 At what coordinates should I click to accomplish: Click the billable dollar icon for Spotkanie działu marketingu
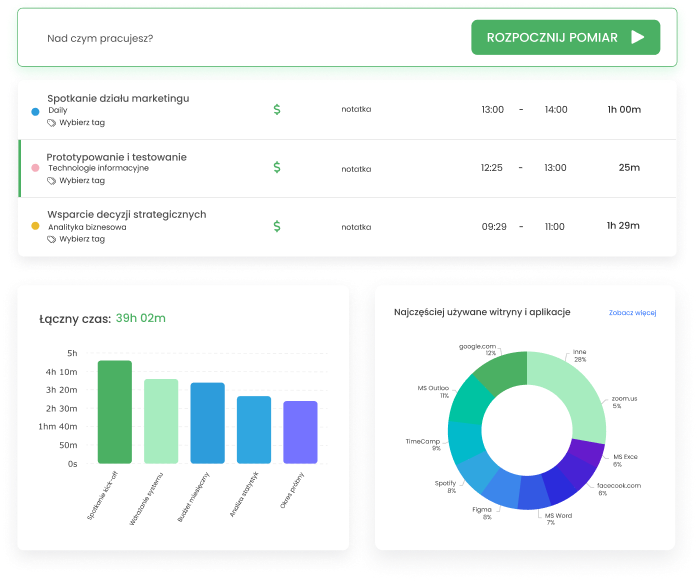tap(277, 109)
